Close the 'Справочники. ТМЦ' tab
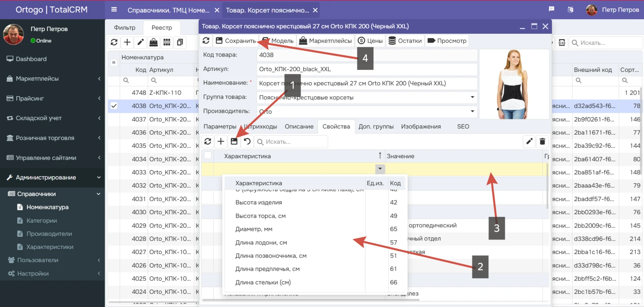The width and height of the screenshot is (644, 307). tap(217, 10)
